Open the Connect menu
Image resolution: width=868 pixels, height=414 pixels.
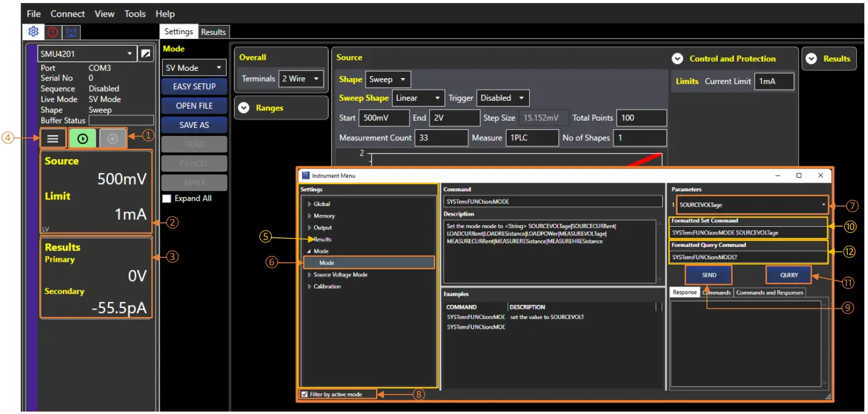point(68,13)
